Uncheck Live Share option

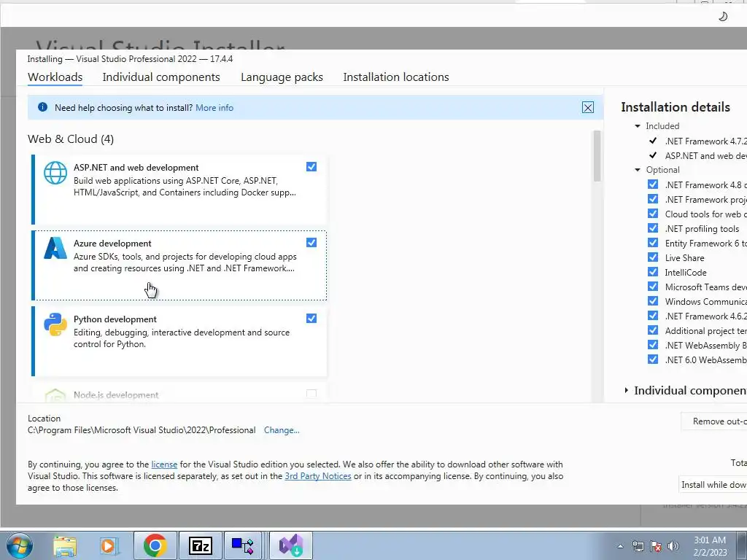coord(653,257)
